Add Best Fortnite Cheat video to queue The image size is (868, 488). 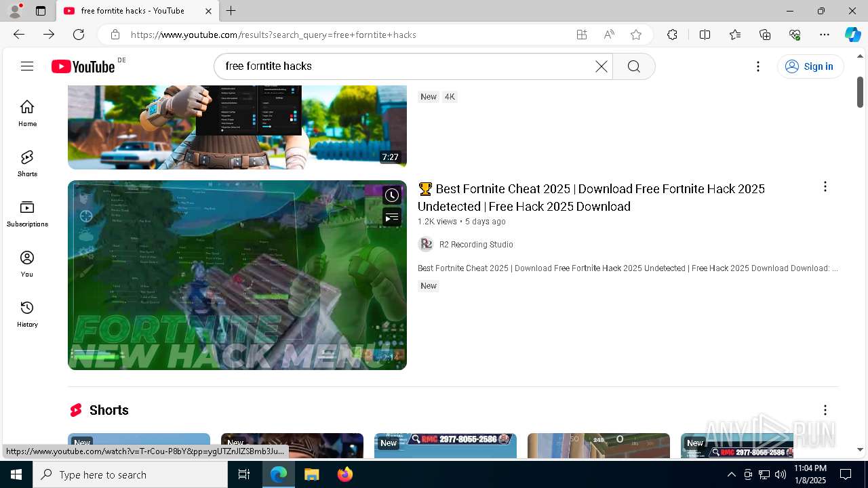[x=392, y=217]
